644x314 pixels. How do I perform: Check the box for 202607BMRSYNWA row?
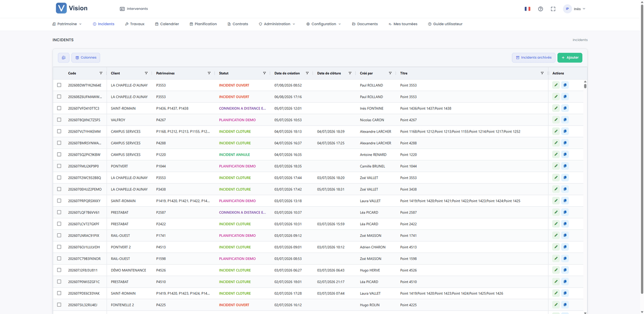pos(59,143)
